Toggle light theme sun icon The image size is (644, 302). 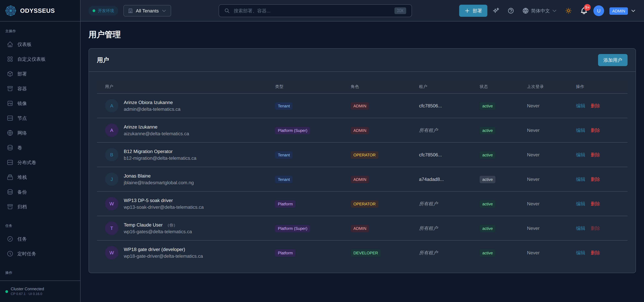coord(569,11)
